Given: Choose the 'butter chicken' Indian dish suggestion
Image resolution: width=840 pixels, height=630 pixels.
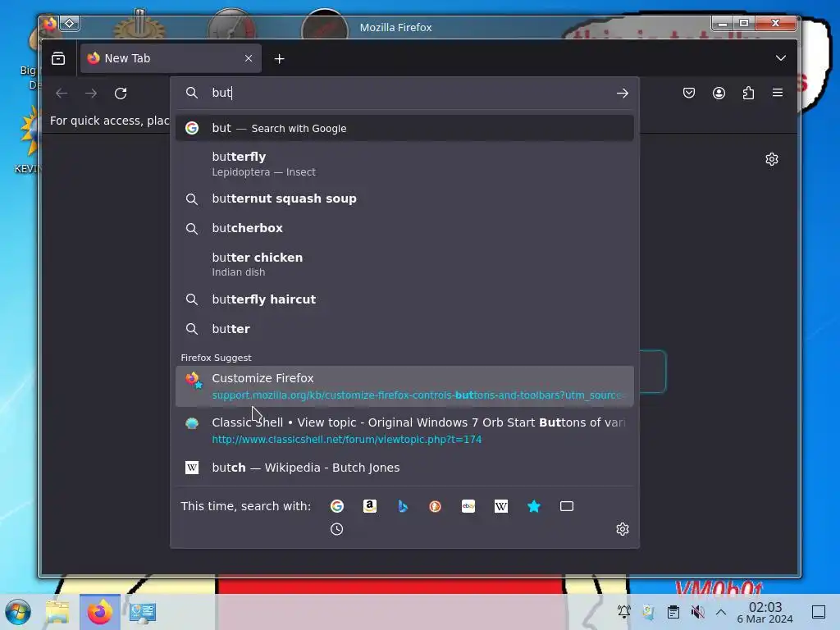Looking at the screenshot, I should pos(404,264).
